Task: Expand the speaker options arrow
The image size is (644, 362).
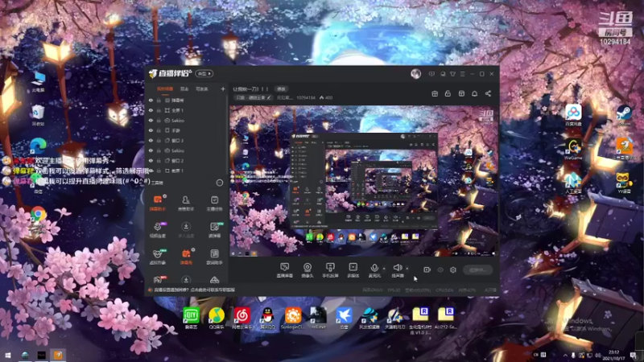Action: pos(407,269)
